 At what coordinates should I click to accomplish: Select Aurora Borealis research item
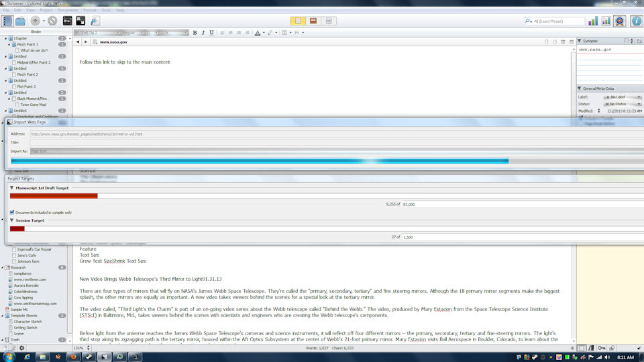(x=26, y=286)
